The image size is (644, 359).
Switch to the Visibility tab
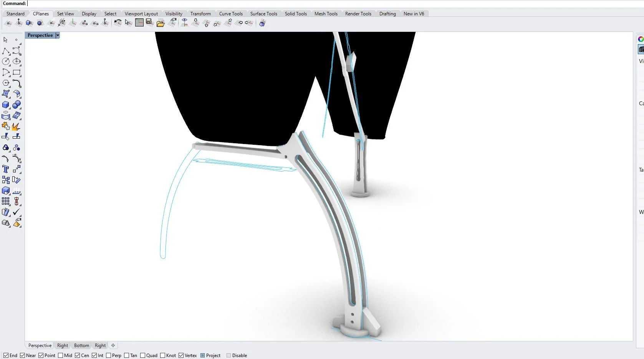(x=174, y=14)
